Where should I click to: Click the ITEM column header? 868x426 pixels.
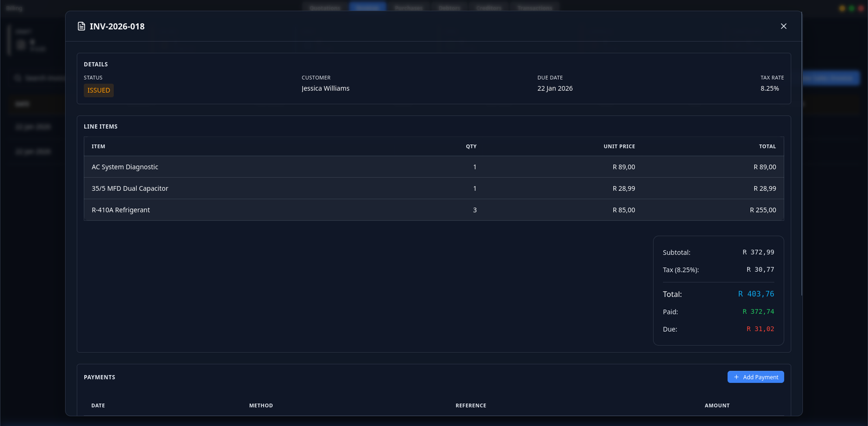98,146
